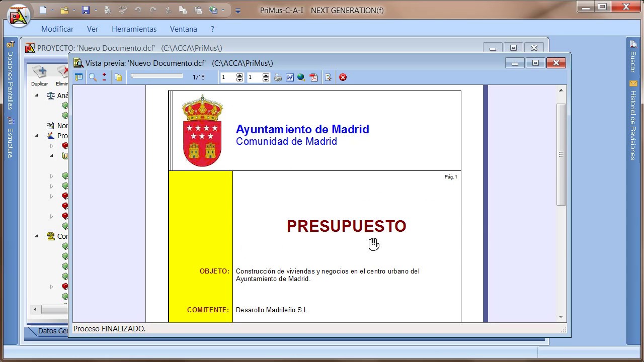Click the page setup icon beside PDF icon
Viewport: 644px width, 362px height.
point(328,77)
